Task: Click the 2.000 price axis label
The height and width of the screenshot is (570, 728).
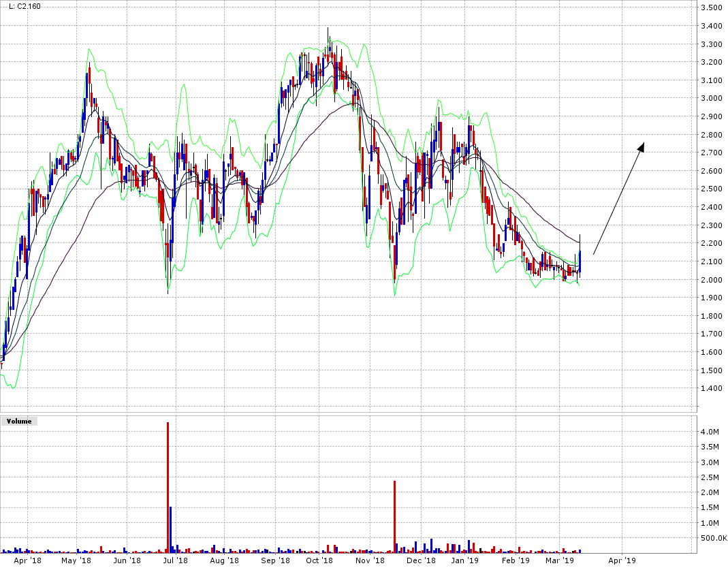Action: click(712, 279)
